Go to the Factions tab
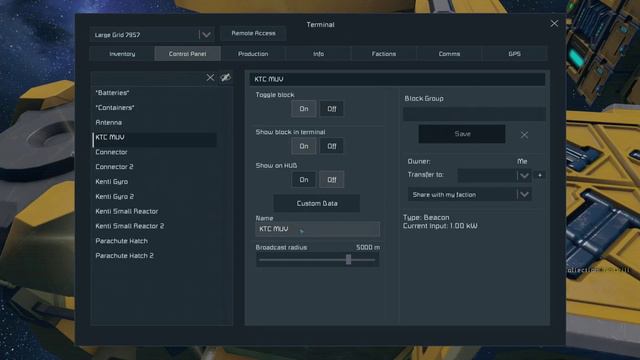This screenshot has height=360, width=640. [384, 54]
